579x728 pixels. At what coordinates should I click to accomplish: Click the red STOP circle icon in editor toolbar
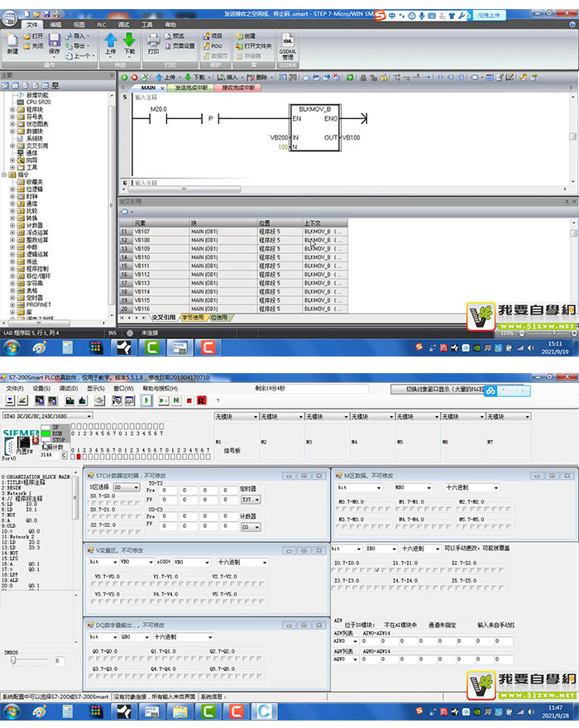coord(135,78)
